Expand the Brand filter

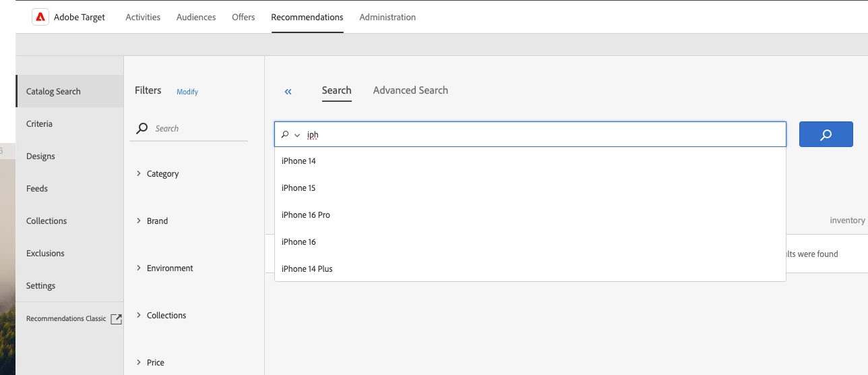(139, 221)
